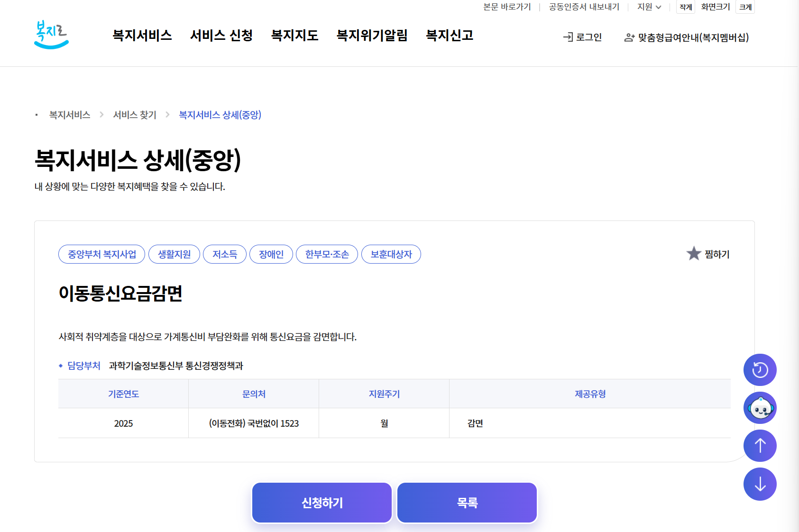
Task: Jump to 본문 바로가기
Action: coord(507,7)
